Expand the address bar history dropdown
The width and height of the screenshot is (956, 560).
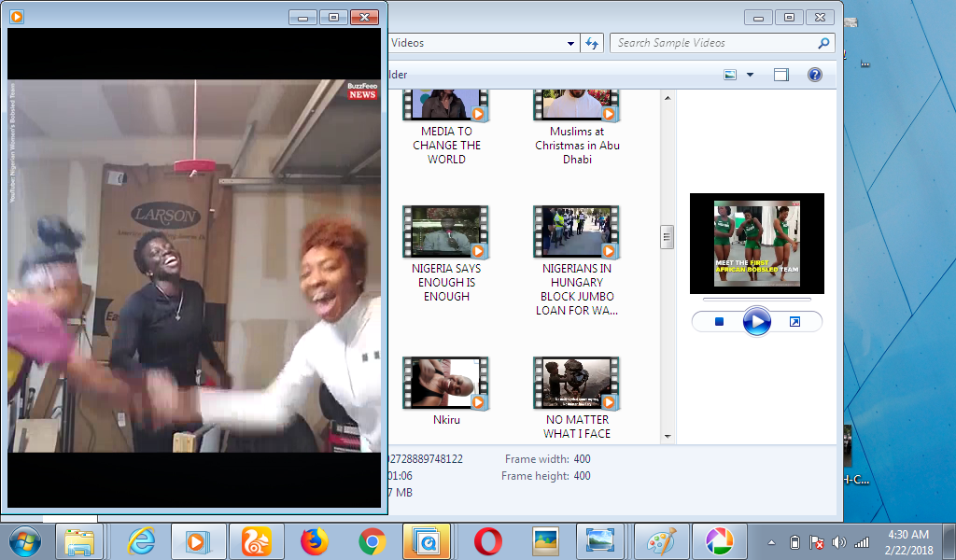coord(571,43)
